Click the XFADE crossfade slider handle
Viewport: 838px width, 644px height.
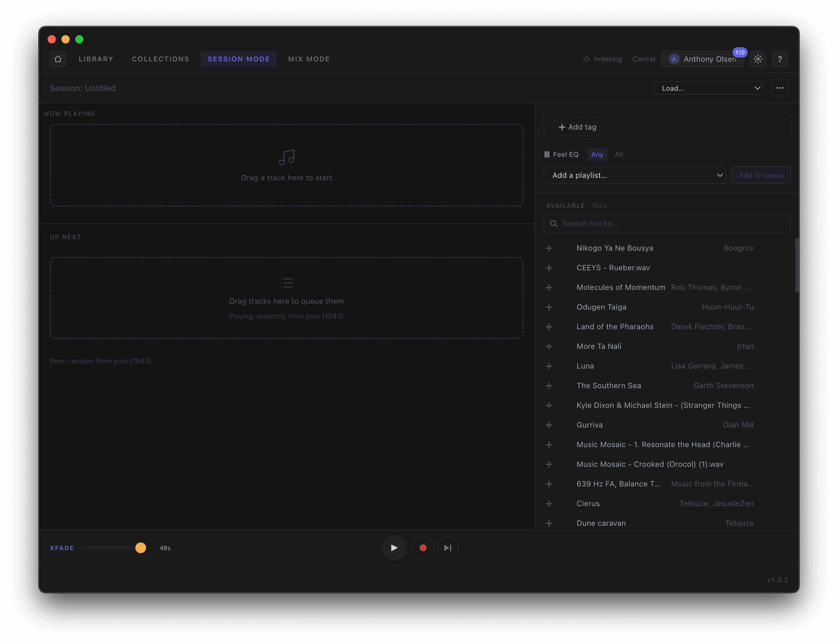[141, 548]
